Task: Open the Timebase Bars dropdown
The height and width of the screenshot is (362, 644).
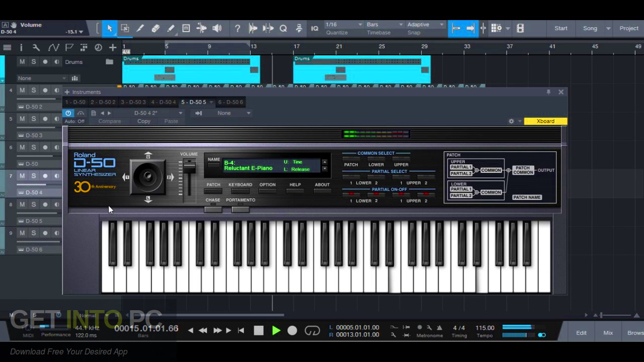Action: [x=385, y=25]
